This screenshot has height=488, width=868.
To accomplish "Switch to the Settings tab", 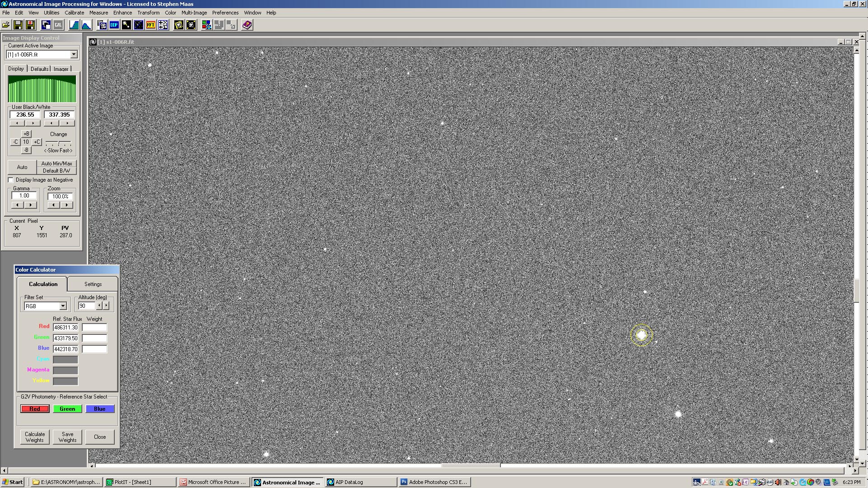I will click(93, 284).
